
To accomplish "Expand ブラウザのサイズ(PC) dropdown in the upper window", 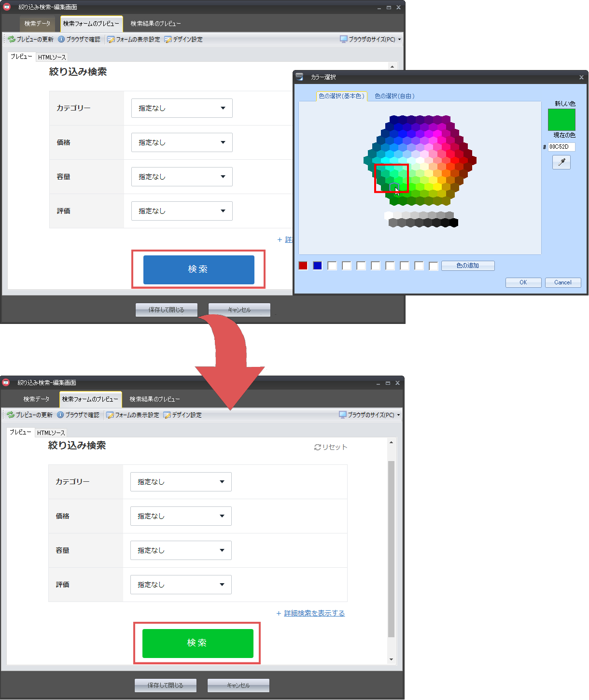I will (x=371, y=40).
